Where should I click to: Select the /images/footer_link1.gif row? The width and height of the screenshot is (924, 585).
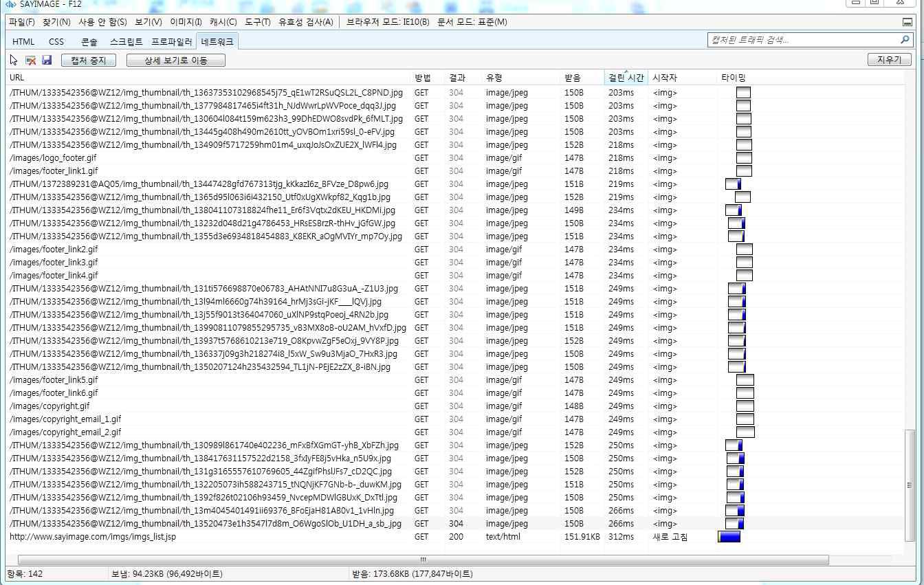(x=455, y=171)
